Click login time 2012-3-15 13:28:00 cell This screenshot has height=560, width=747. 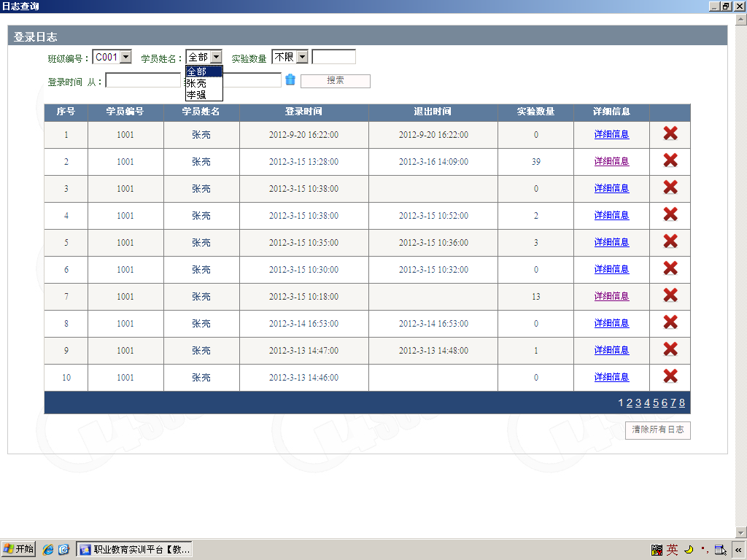click(x=304, y=162)
